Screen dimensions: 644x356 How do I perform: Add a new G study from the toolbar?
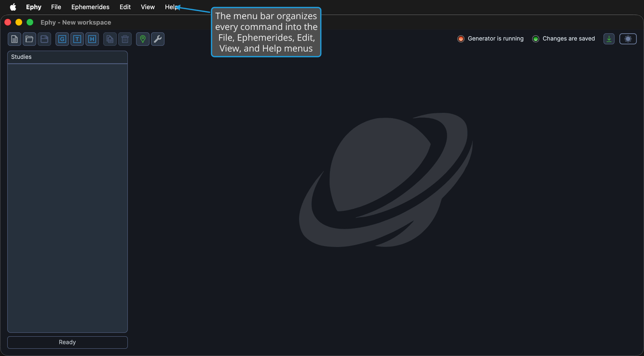coord(62,39)
